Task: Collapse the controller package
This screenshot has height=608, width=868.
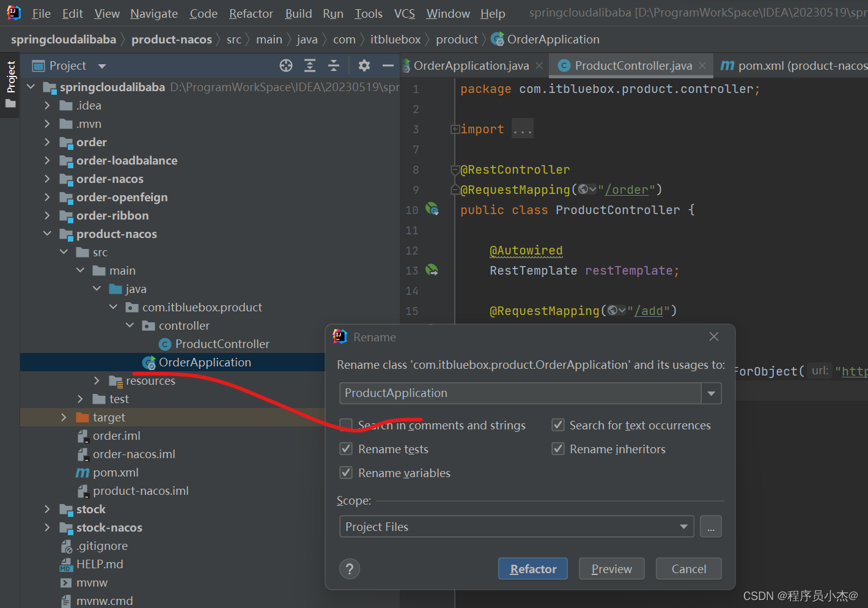Action: [x=130, y=325]
